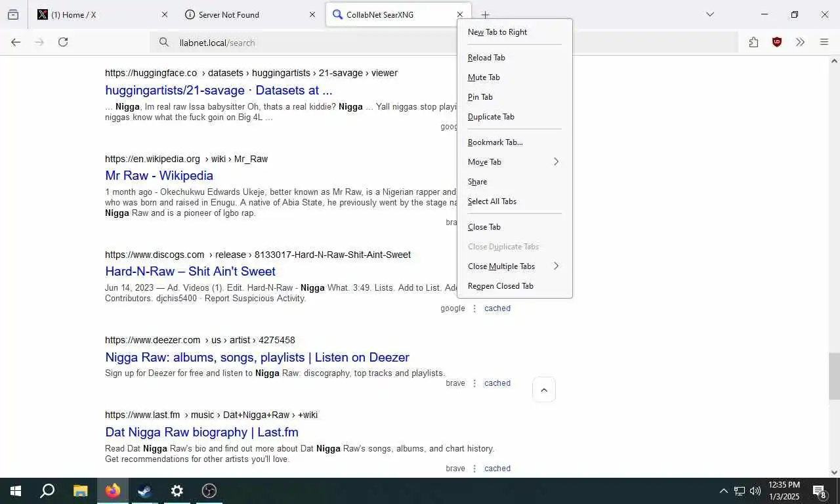
Task: Open the Windows Start menu
Action: tap(16, 491)
